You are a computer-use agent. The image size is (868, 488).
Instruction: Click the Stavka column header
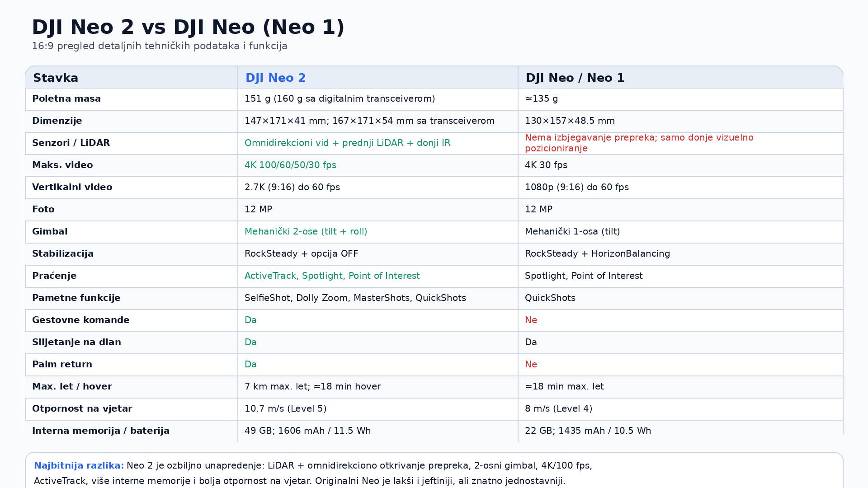click(x=56, y=78)
